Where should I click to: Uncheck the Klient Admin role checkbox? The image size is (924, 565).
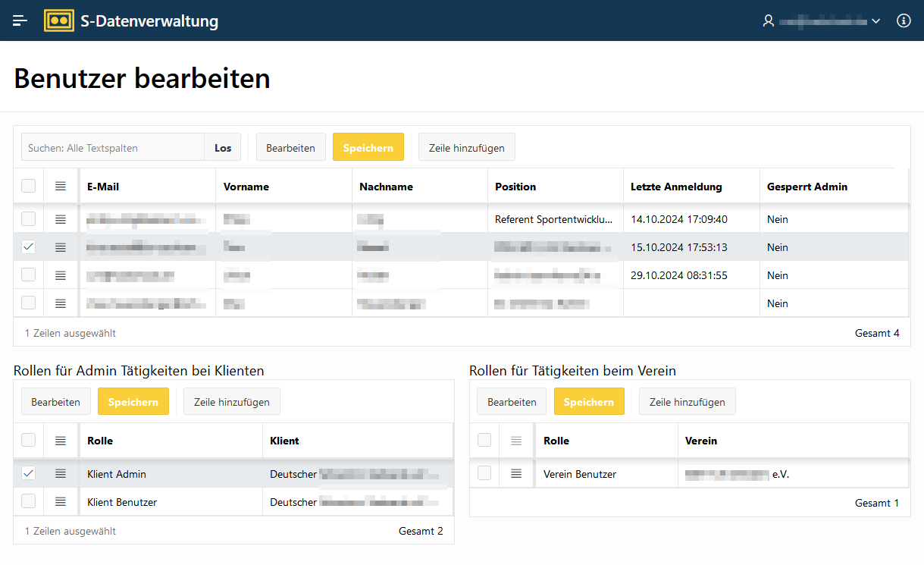point(28,474)
